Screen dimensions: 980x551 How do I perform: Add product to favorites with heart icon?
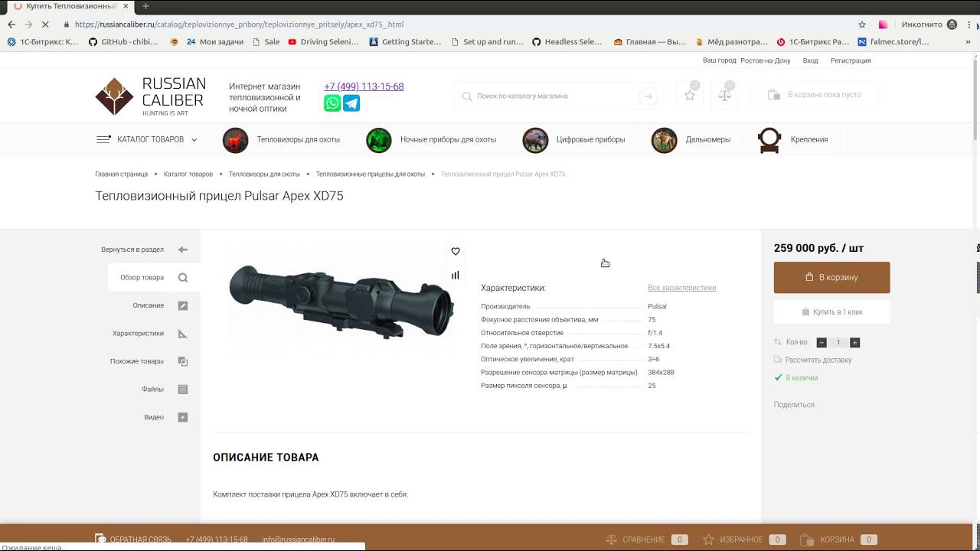click(x=456, y=252)
